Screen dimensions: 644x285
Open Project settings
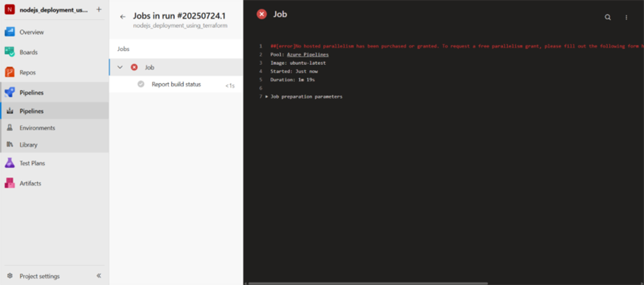coord(40,276)
